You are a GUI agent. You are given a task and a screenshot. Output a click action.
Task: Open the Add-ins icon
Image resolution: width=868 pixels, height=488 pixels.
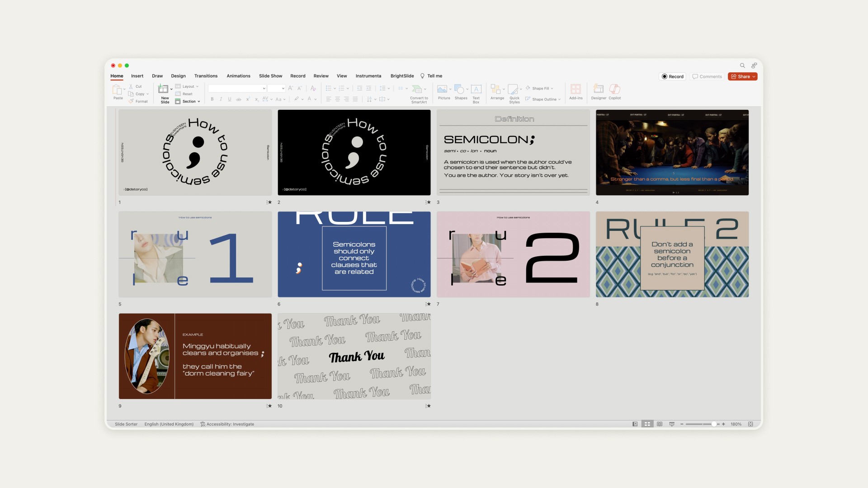pyautogui.click(x=576, y=89)
